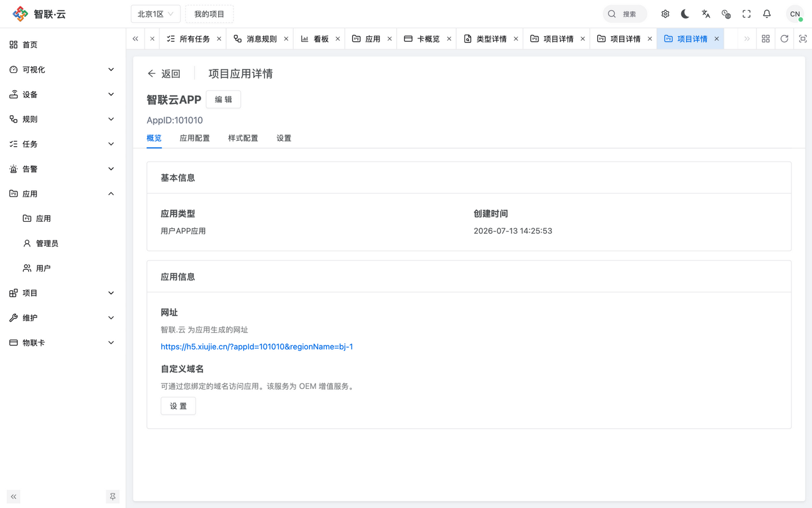Expand the 物联卡 menu
The width and height of the screenshot is (812, 508).
click(63, 343)
